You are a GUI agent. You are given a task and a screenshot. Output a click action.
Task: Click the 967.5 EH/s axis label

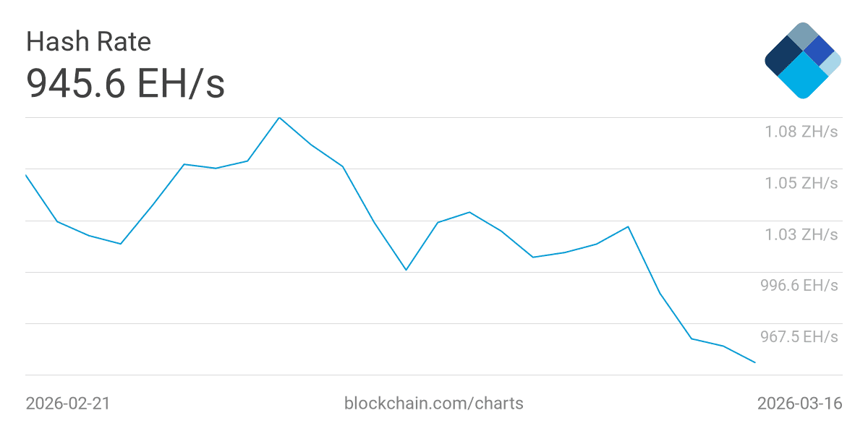tap(799, 337)
